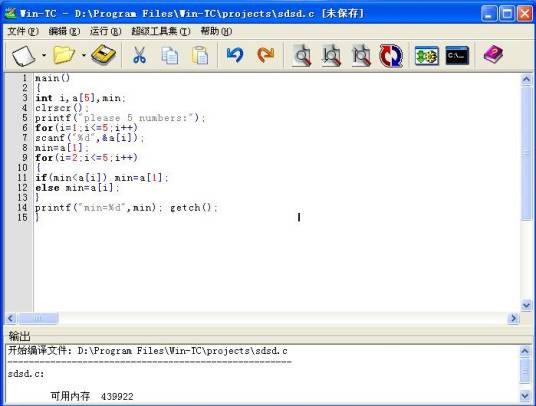The height and width of the screenshot is (406, 536).
Task: Click the blue Undo arrow
Action: pos(235,55)
